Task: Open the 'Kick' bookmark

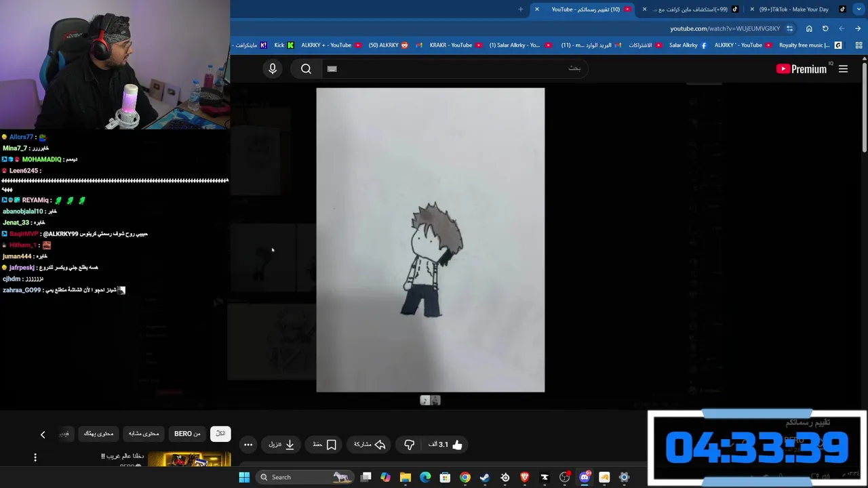Action: (x=284, y=45)
